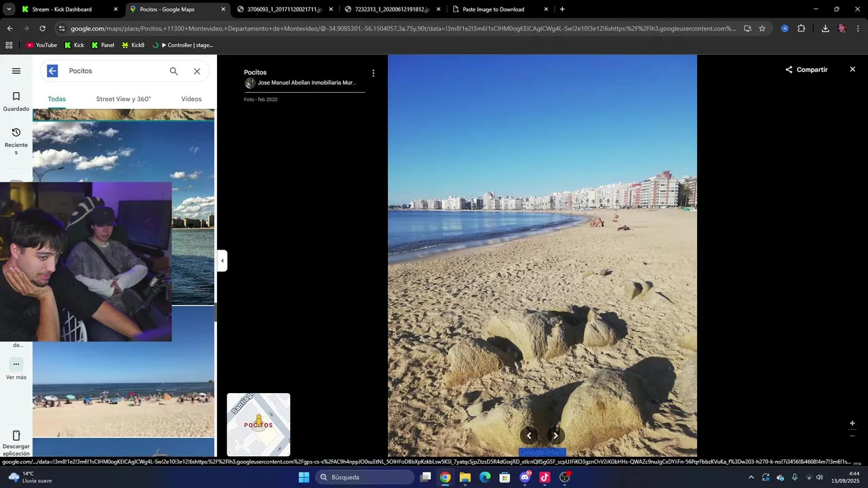The width and height of the screenshot is (868, 488).
Task: Select the Vídeos tab
Action: click(x=191, y=99)
